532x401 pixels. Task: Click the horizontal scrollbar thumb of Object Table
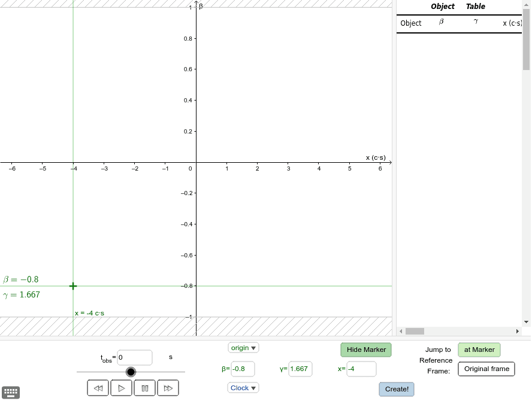tap(415, 331)
